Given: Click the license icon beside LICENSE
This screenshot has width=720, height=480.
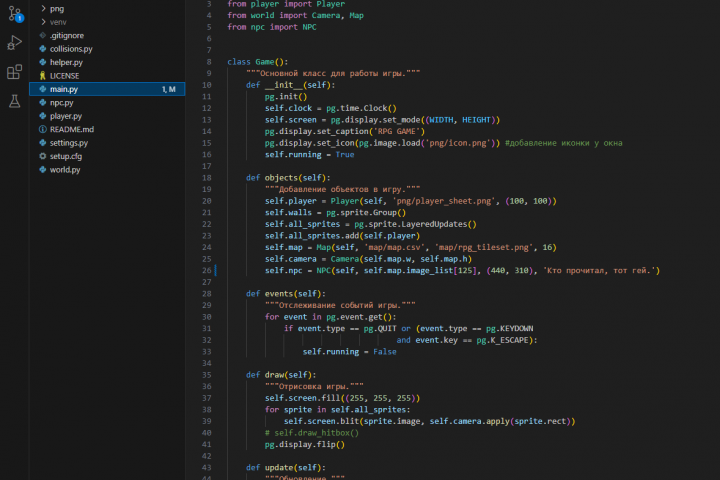Looking at the screenshot, I should (x=43, y=76).
